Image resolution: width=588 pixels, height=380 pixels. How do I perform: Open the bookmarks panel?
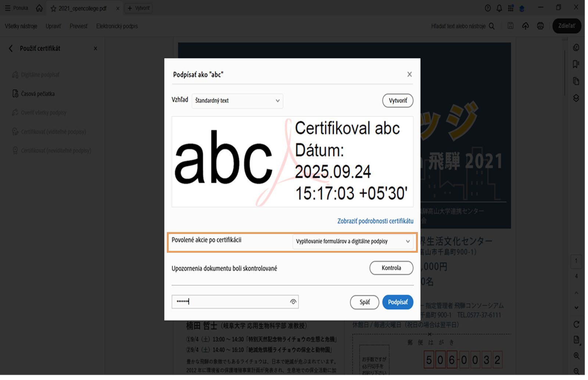pos(576,64)
